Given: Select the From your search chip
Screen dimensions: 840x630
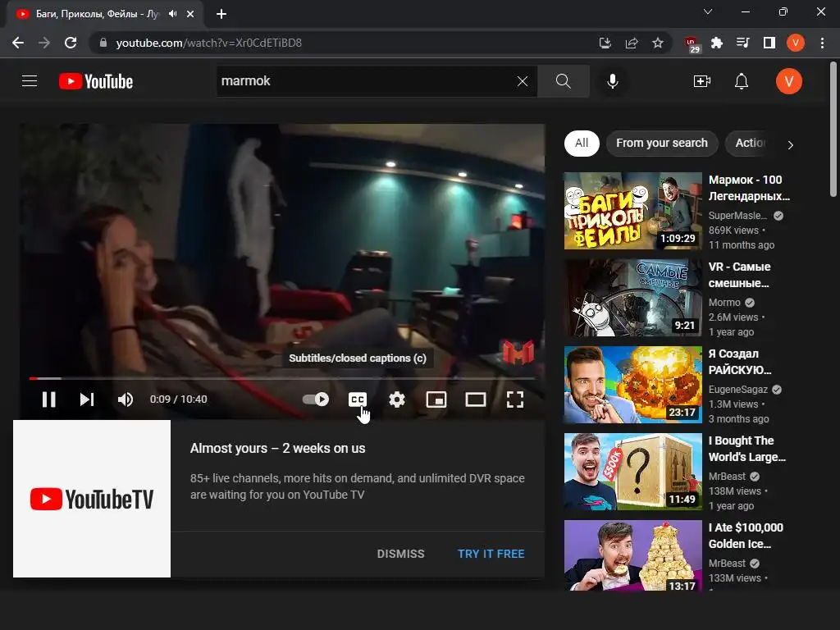Looking at the screenshot, I should pyautogui.click(x=662, y=143).
